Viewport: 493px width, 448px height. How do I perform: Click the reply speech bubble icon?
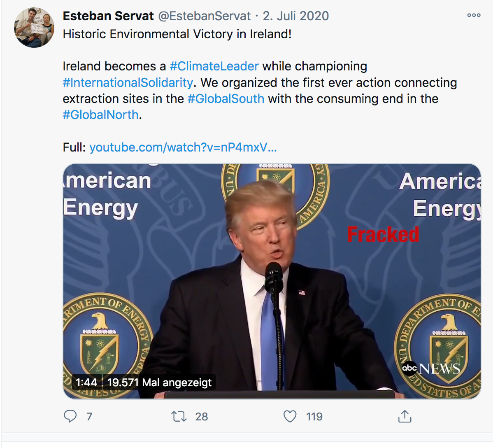tap(70, 416)
